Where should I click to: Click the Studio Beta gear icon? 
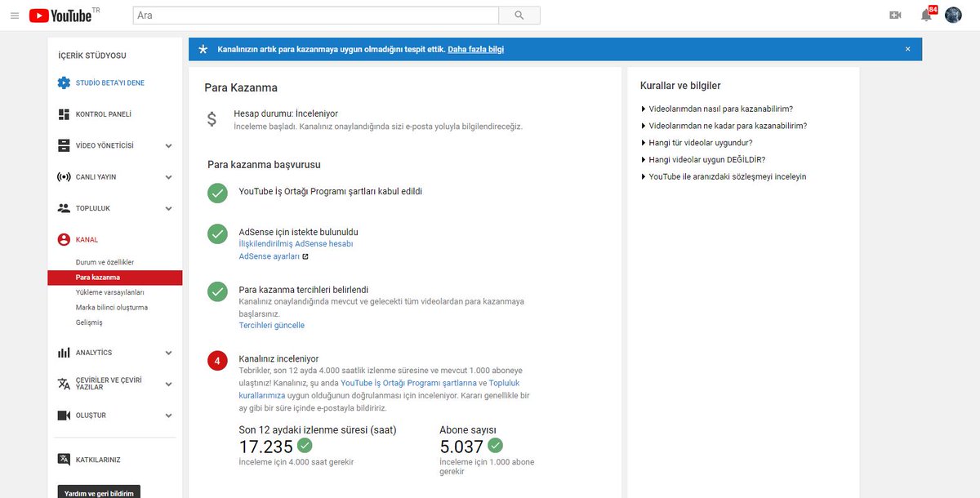click(x=64, y=83)
